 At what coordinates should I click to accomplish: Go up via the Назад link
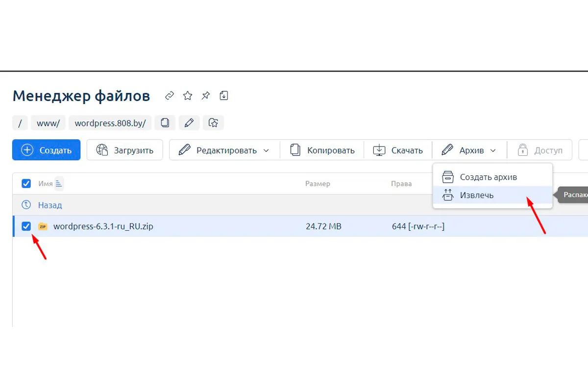tap(50, 205)
